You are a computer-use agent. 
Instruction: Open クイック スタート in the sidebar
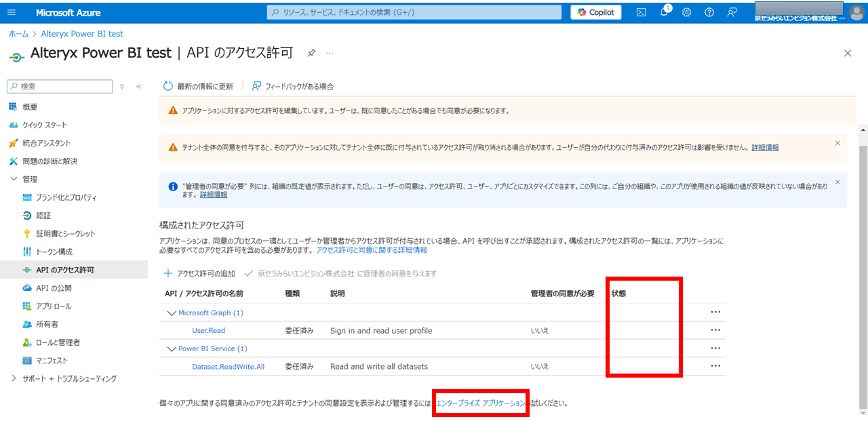coord(45,125)
